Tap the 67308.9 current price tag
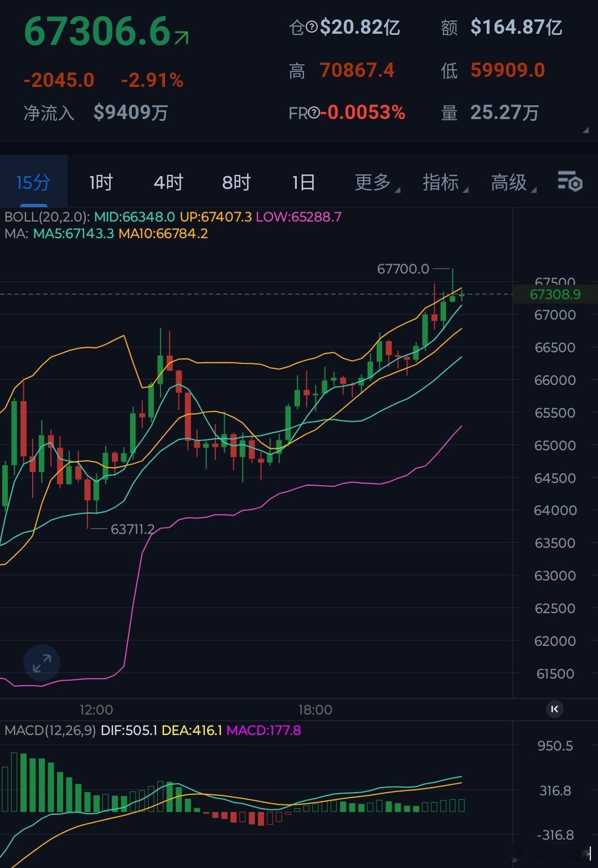Screen dimensions: 598x868 (x=555, y=294)
